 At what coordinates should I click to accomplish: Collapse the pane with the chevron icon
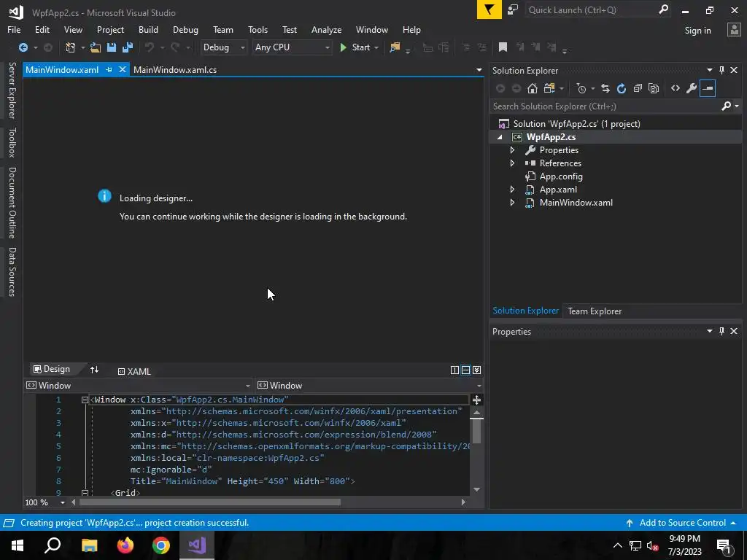tap(476, 370)
